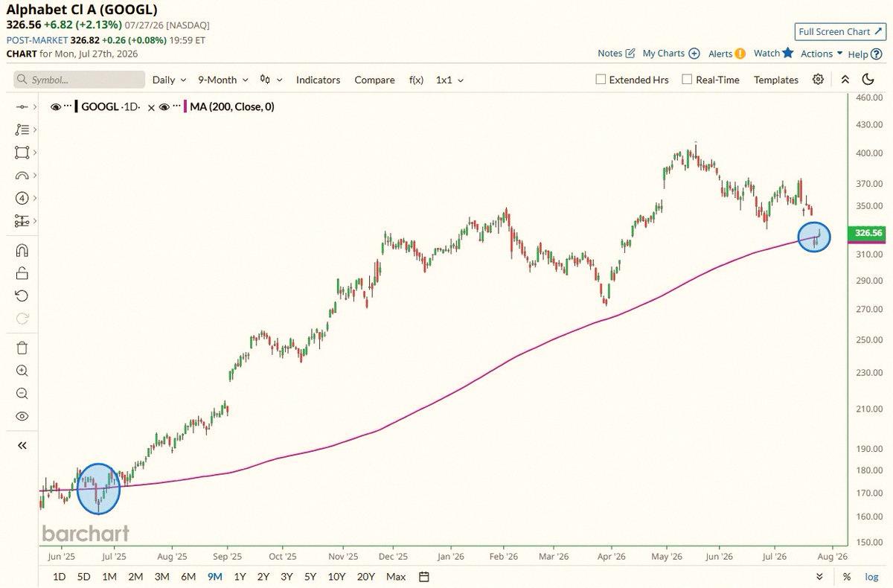Open GOOGL series options ellipsis
This screenshot has width=893, height=588.
(68, 106)
